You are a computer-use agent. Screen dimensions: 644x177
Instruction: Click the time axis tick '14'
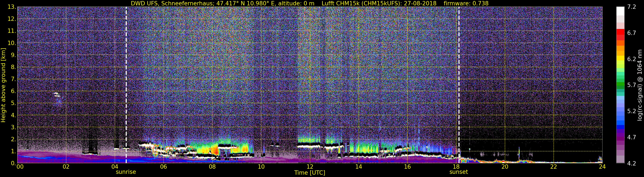(358, 167)
